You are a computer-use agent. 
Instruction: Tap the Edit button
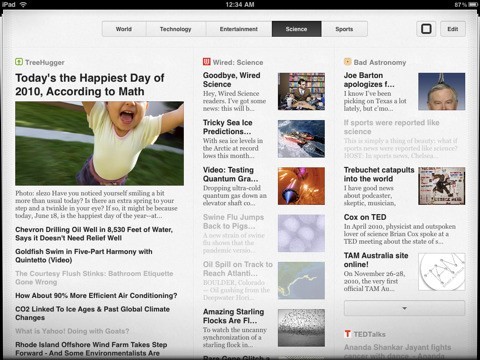click(453, 29)
